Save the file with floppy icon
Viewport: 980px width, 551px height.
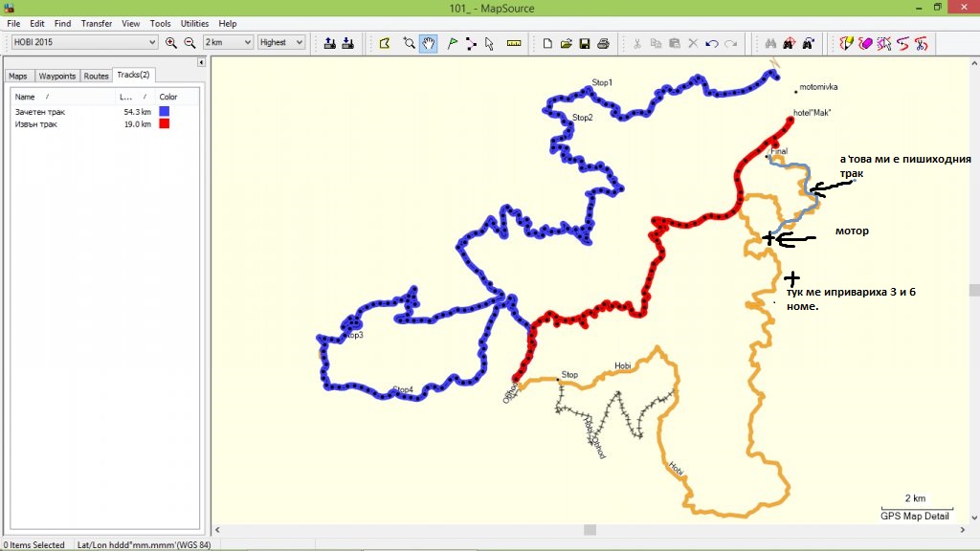(585, 43)
